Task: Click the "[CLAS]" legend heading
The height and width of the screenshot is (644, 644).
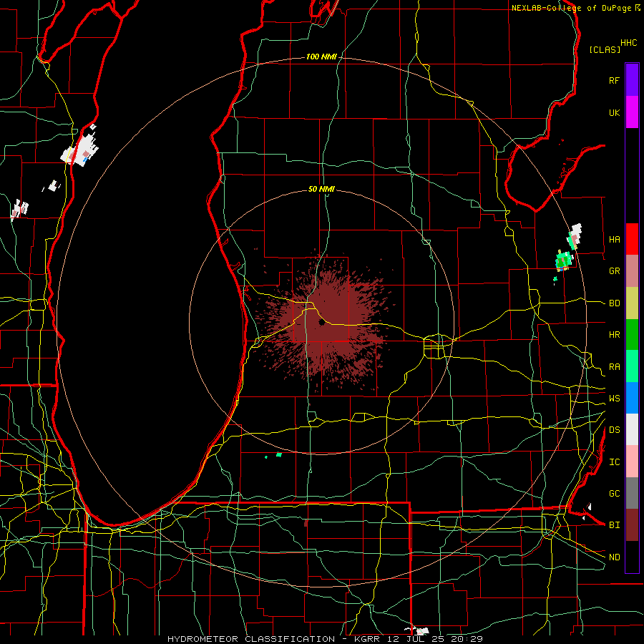Action: (605, 49)
